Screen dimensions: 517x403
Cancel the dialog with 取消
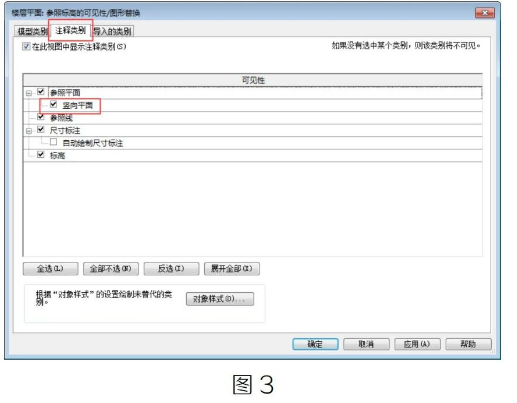click(x=366, y=344)
